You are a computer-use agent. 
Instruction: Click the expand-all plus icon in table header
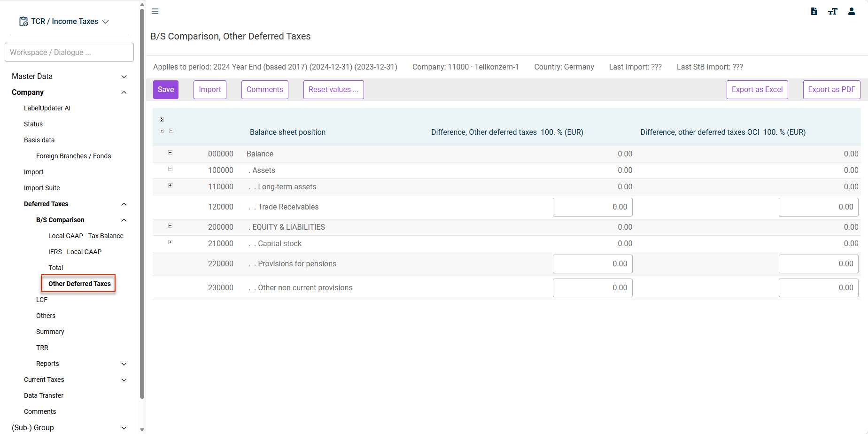pos(162,131)
